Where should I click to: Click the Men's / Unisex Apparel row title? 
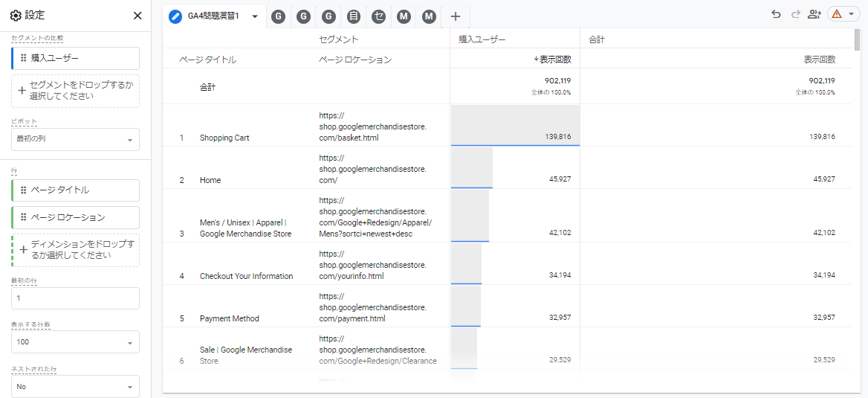(x=246, y=228)
